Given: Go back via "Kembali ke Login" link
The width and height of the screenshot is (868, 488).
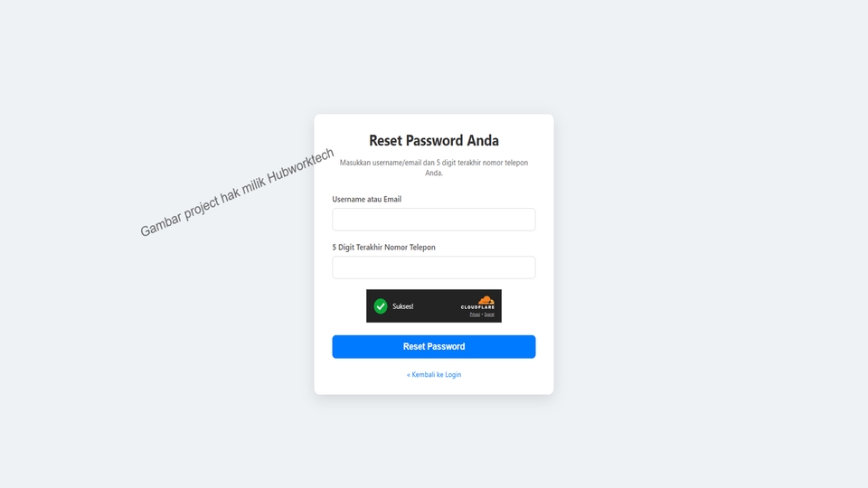Looking at the screenshot, I should coord(436,374).
